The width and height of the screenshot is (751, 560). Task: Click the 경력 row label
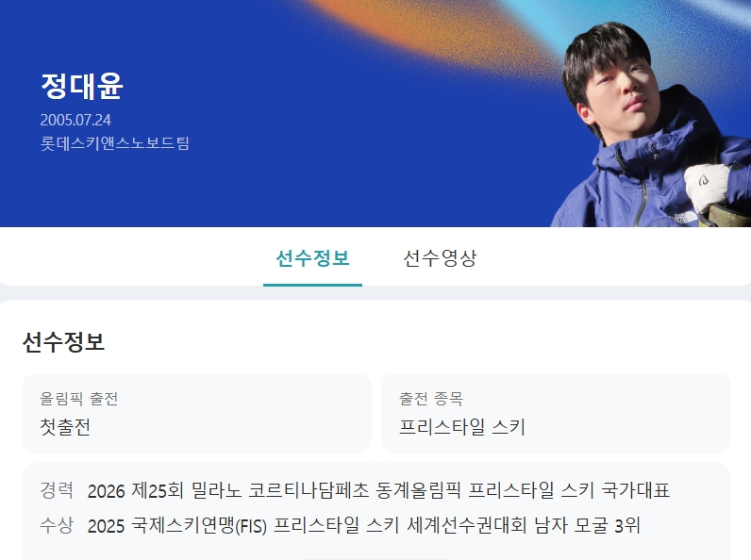[57, 490]
